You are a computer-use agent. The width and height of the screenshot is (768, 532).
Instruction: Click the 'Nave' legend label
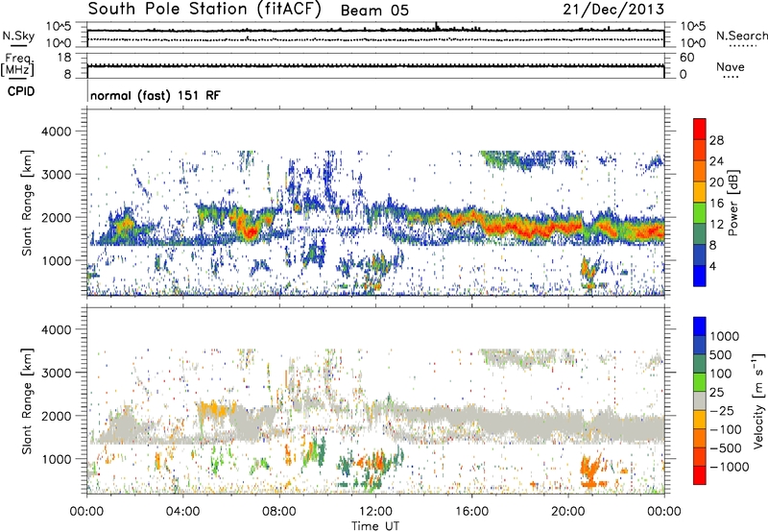731,66
